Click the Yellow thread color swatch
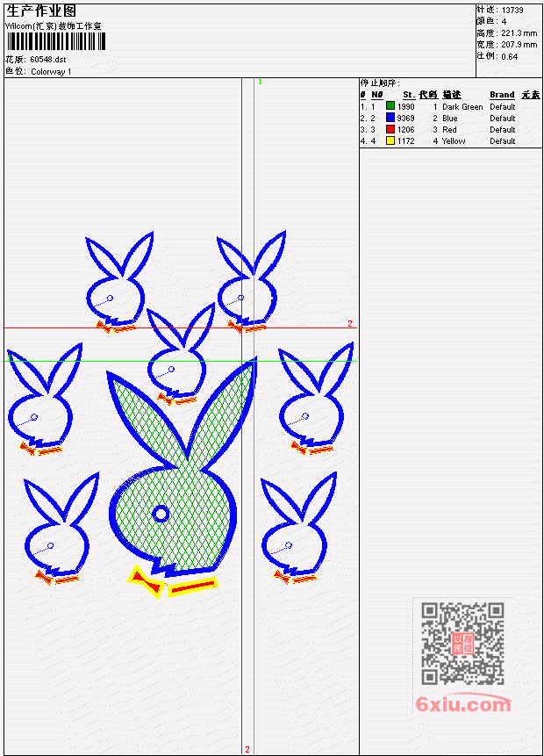Viewport: 544px width, 756px height. tap(390, 140)
